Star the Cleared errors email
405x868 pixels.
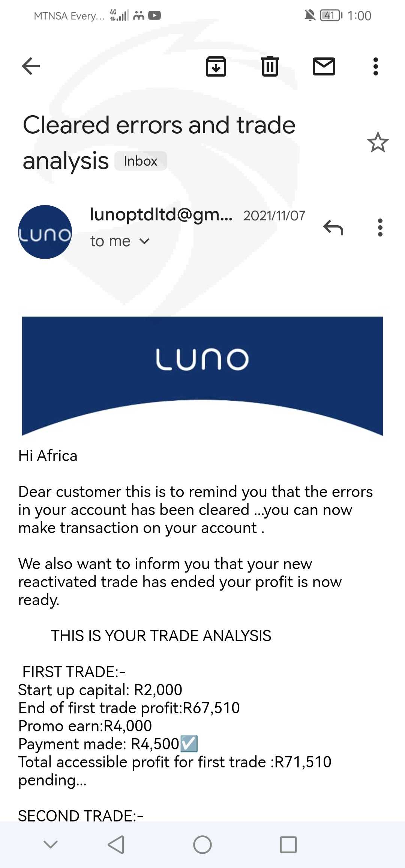378,142
